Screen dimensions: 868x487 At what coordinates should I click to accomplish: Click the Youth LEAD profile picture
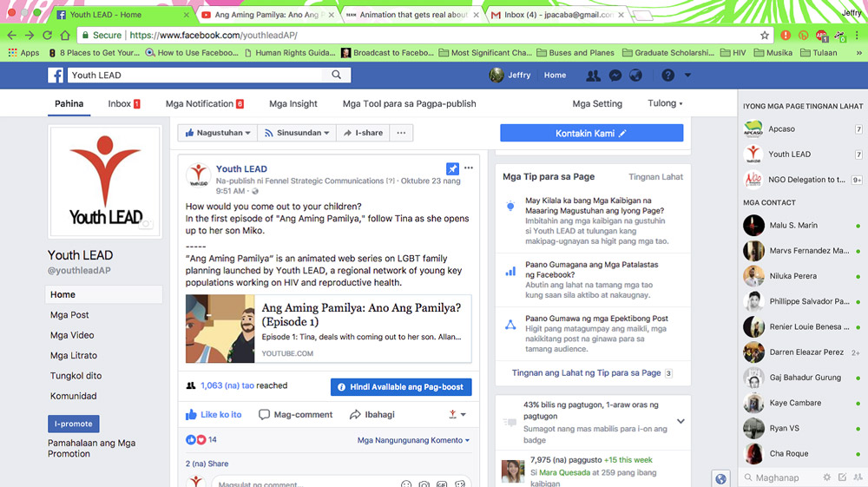point(105,181)
